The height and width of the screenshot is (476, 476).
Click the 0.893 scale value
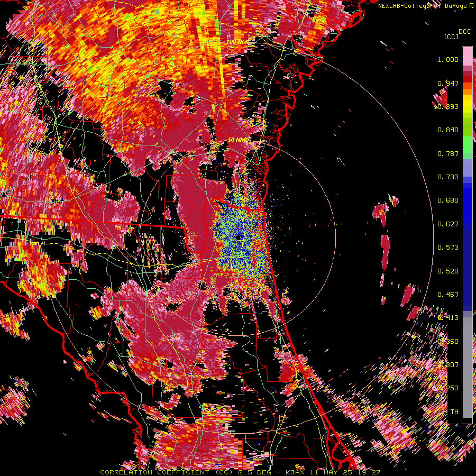coord(448,106)
